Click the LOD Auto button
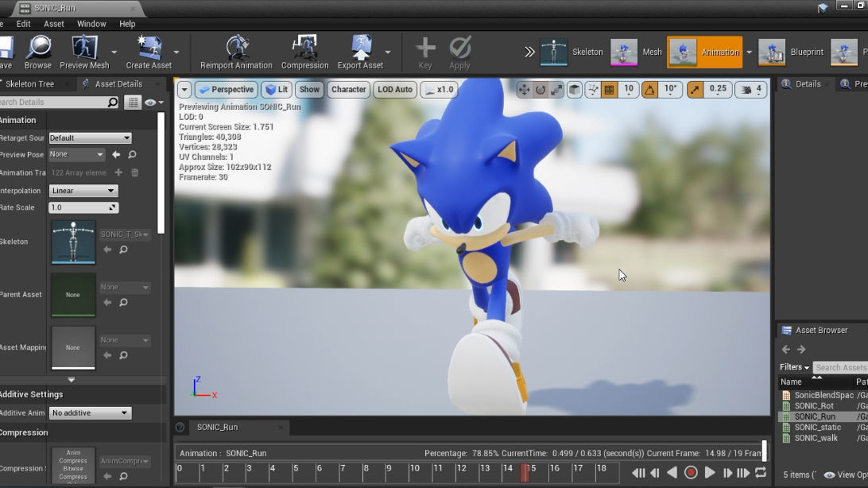The height and width of the screenshot is (488, 868). point(395,90)
